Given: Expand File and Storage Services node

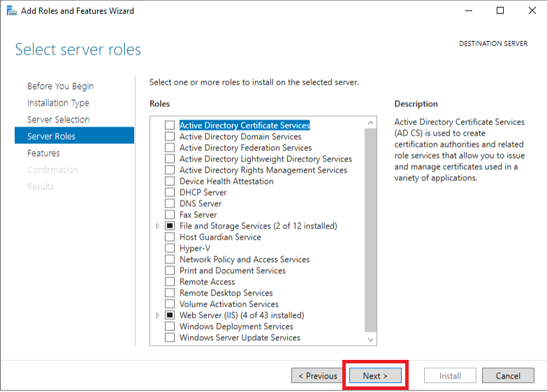Looking at the screenshot, I should (158, 226).
